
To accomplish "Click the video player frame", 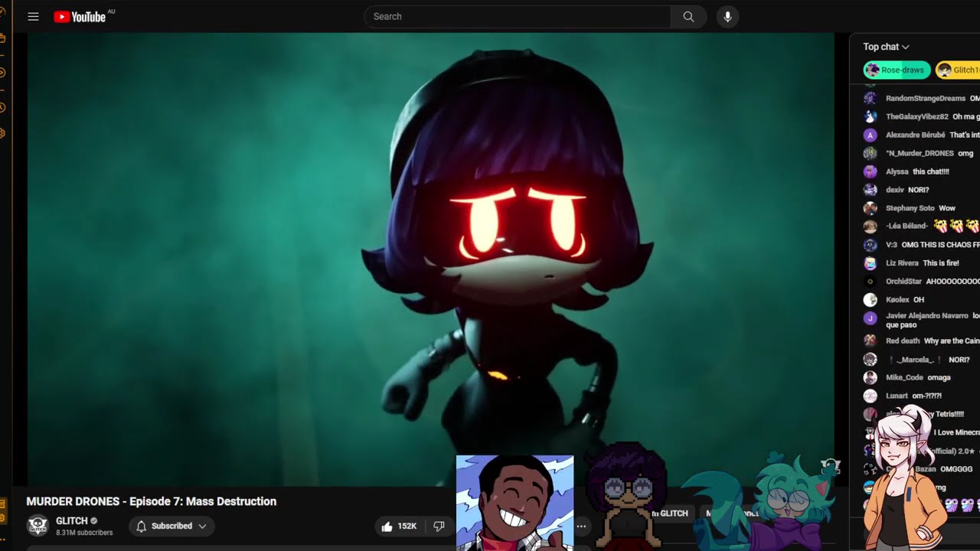I will tap(430, 259).
